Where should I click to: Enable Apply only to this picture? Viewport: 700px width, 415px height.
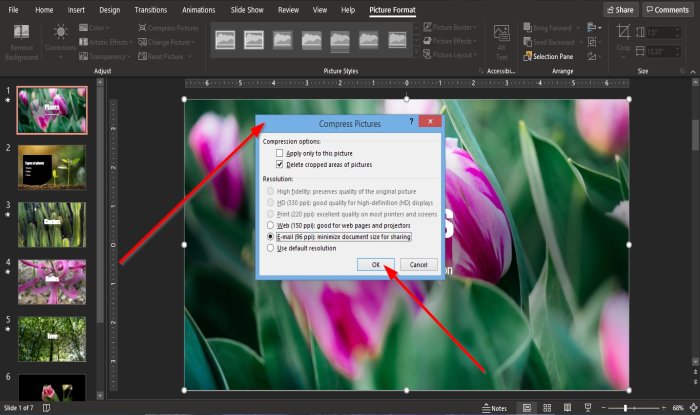[x=280, y=153]
